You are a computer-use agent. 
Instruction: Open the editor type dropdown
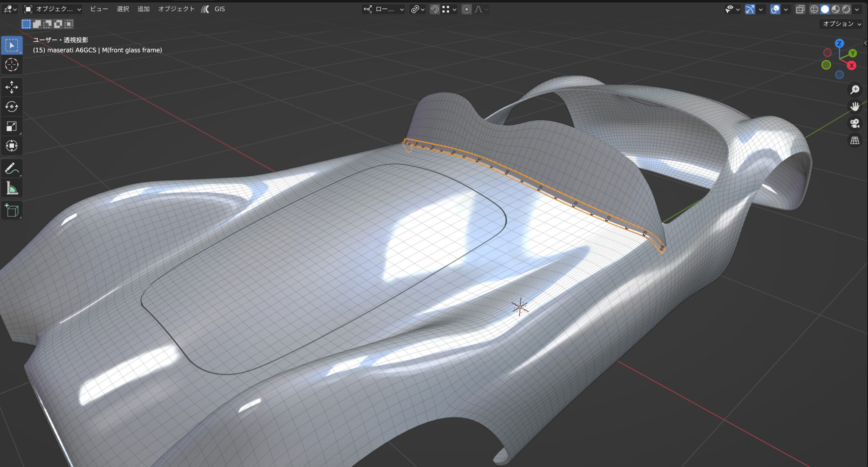click(x=10, y=9)
